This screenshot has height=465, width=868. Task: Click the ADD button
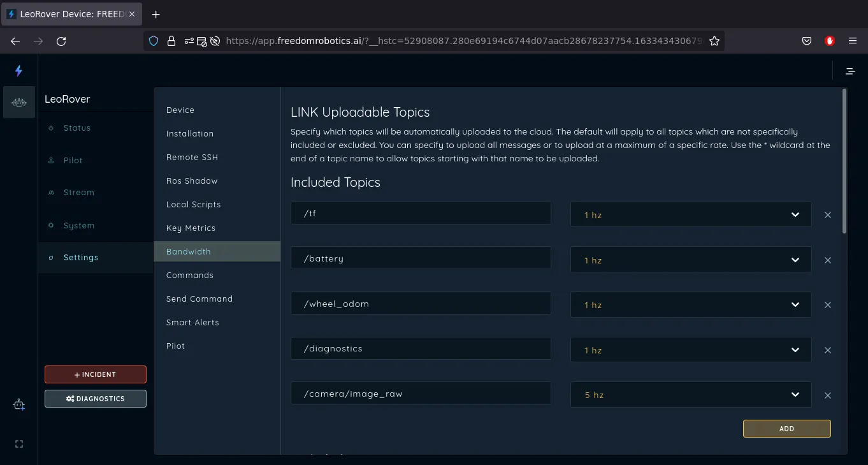coord(786,429)
